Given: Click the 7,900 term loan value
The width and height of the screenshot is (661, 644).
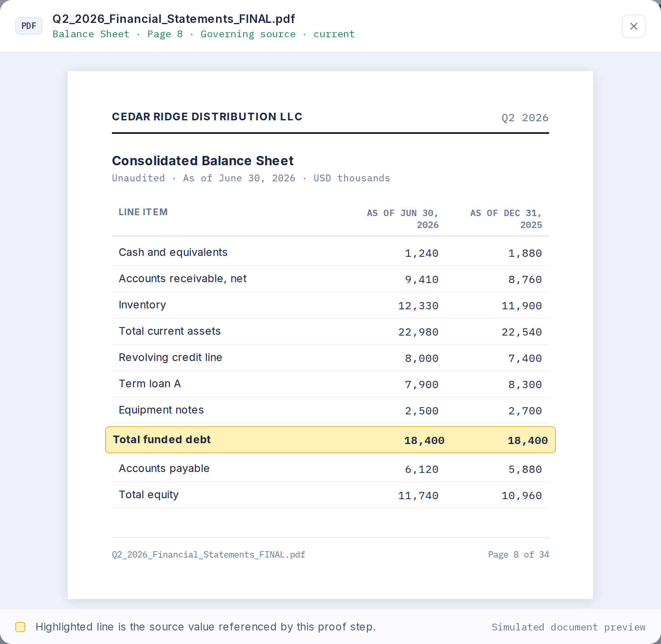Looking at the screenshot, I should 422,385.
